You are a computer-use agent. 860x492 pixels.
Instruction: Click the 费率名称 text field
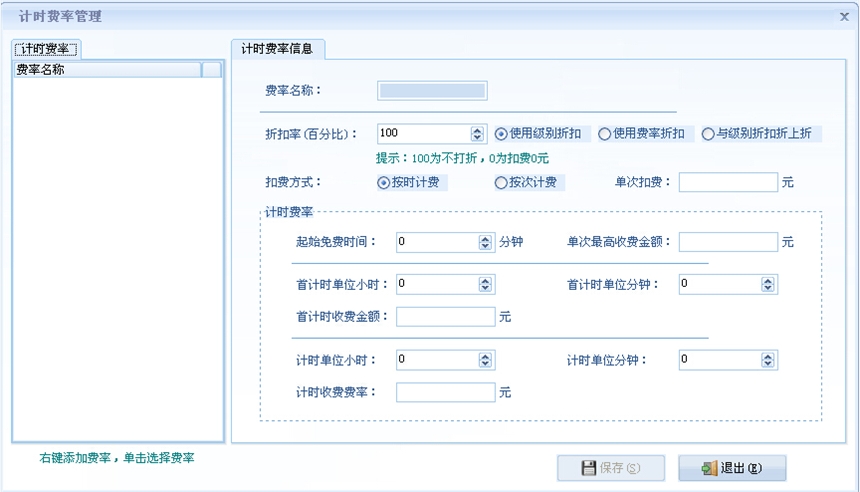432,91
